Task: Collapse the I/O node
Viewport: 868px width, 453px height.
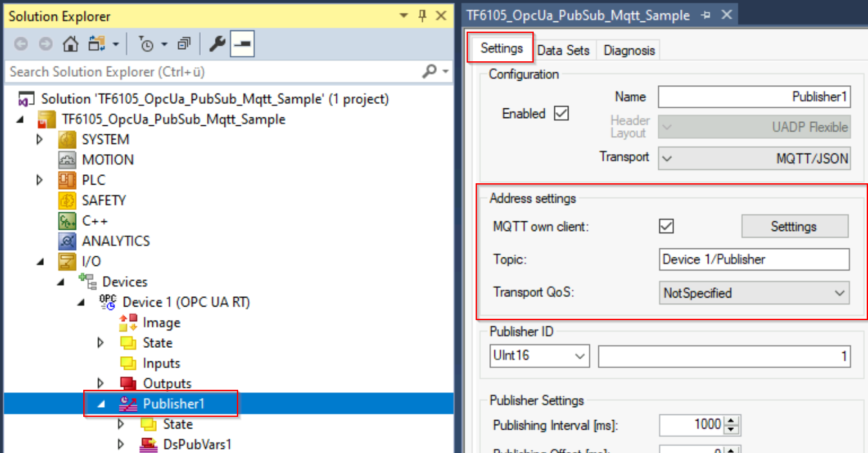Action: click(x=40, y=261)
